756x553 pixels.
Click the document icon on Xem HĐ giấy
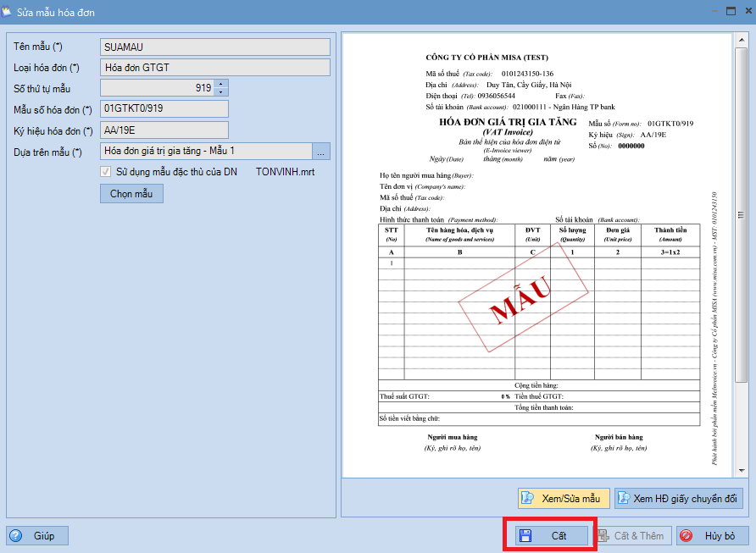click(624, 498)
